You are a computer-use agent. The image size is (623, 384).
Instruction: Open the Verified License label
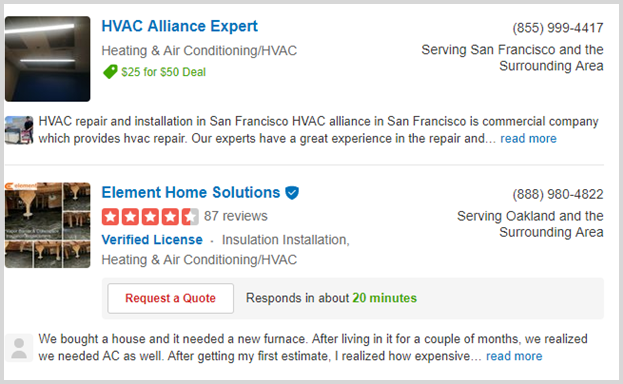tap(152, 240)
